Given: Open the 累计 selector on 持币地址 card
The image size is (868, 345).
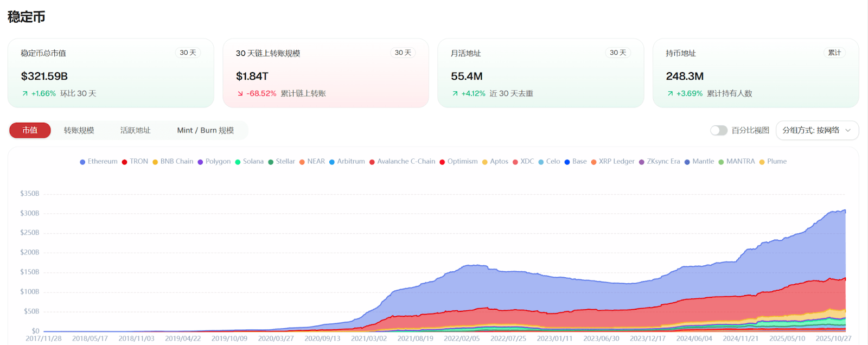Looking at the screenshot, I should (x=834, y=53).
